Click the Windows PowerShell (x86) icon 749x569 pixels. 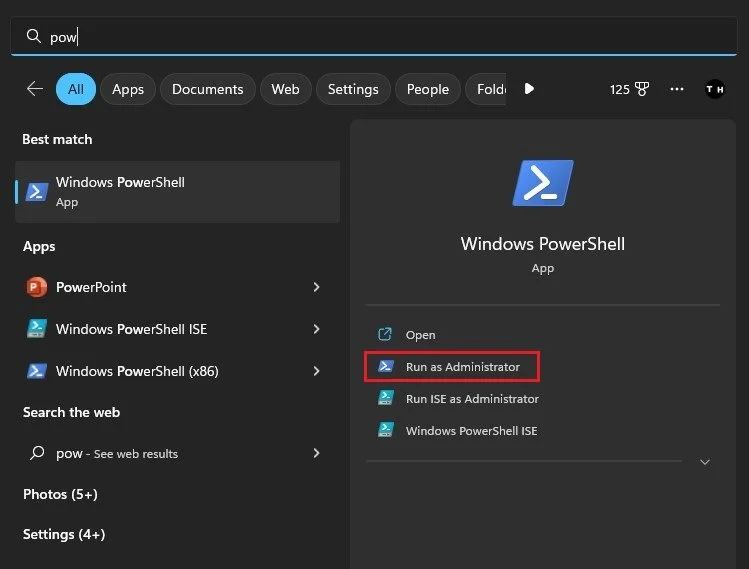(37, 371)
